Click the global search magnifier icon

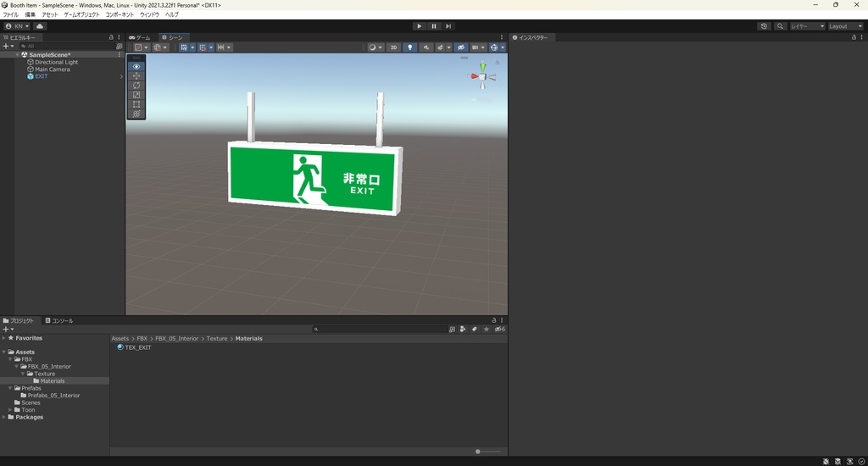click(x=780, y=26)
